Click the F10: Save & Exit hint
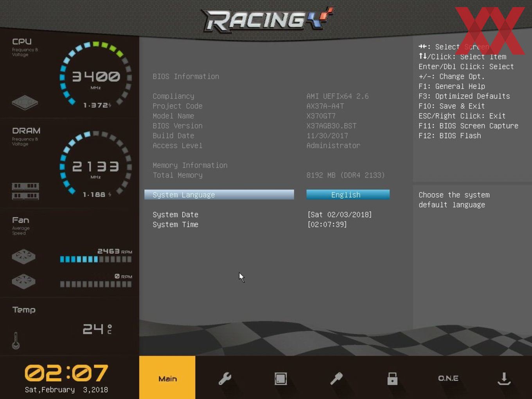The height and width of the screenshot is (399, 532). tap(451, 106)
